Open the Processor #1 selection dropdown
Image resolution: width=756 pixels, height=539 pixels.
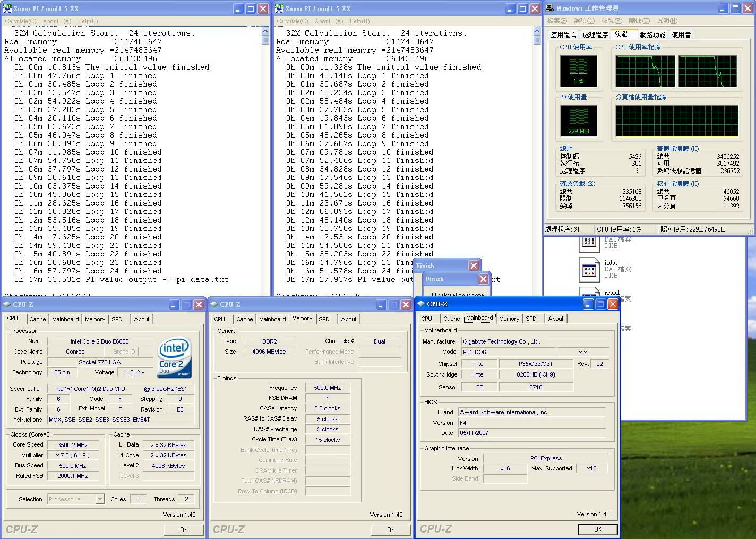(x=100, y=499)
